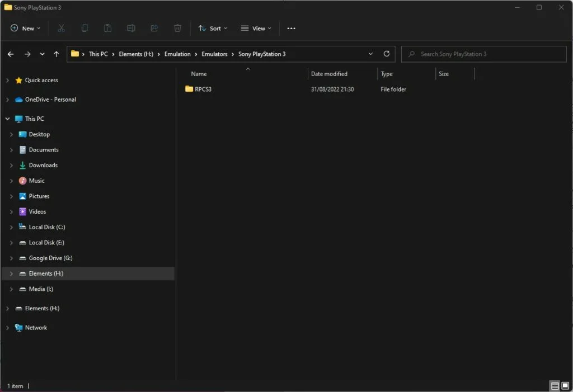Viewport: 573px width, 392px height.
Task: Select RPCS3 folder name
Action: (203, 89)
